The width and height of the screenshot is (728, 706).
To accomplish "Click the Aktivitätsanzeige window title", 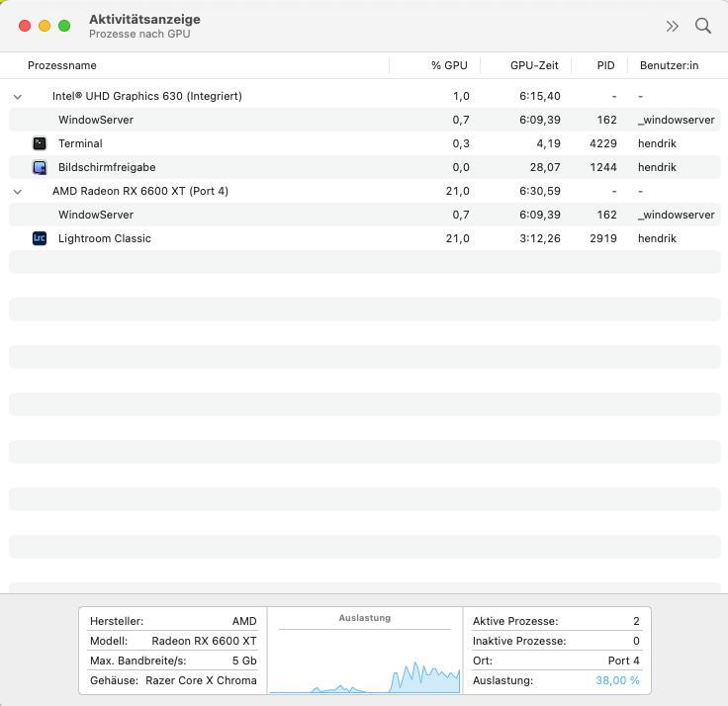I will tap(144, 19).
